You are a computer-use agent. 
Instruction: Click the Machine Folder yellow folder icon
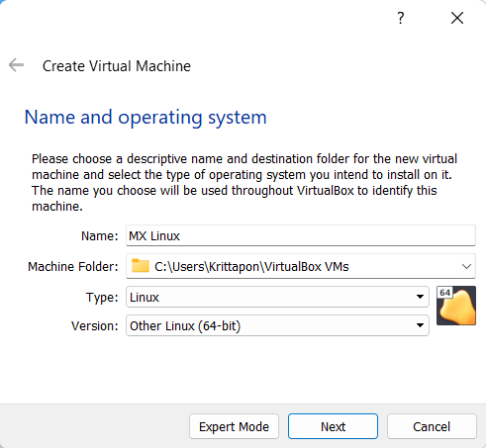point(141,266)
